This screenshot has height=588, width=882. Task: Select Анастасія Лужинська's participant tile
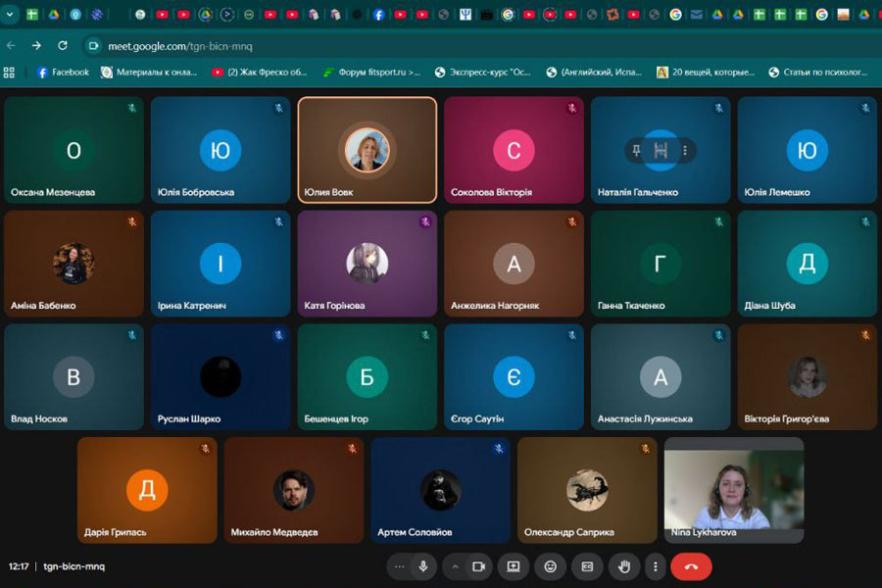(x=661, y=377)
